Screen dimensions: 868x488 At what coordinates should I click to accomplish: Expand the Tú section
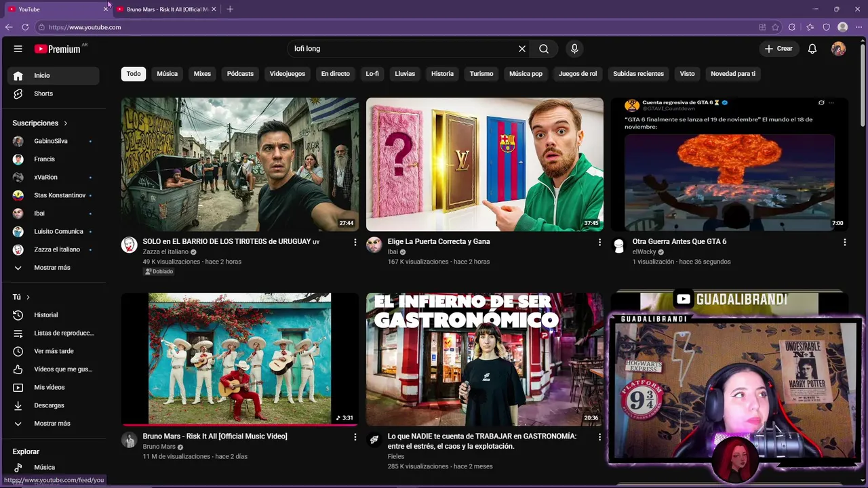[22, 297]
